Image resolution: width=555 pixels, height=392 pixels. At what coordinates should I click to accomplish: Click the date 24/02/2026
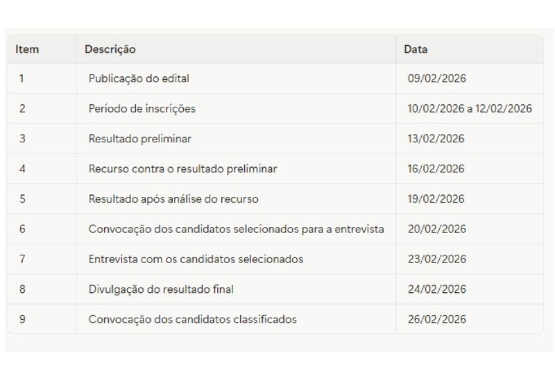[x=436, y=289]
